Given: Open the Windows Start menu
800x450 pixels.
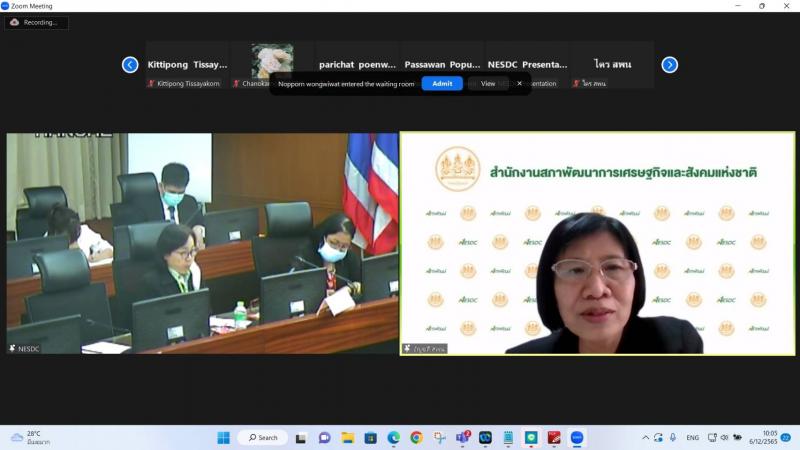Looking at the screenshot, I should point(223,438).
